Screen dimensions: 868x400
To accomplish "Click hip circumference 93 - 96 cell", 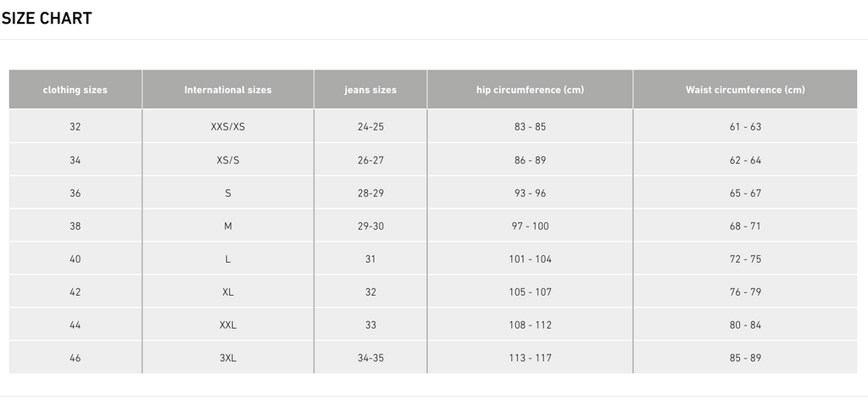I will (x=530, y=193).
